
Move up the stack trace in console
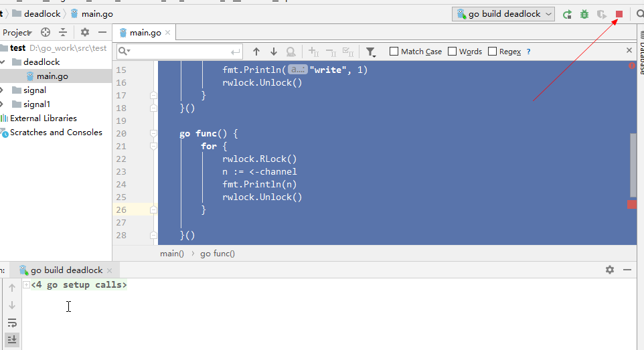(12, 288)
